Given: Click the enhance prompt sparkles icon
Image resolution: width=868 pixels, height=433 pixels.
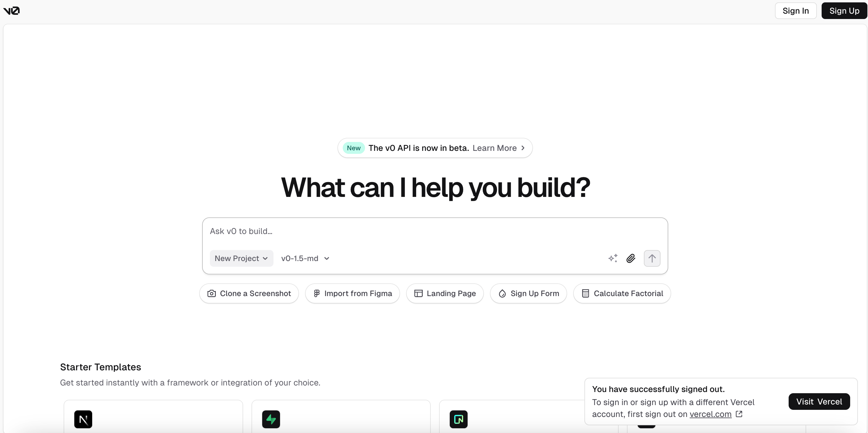Looking at the screenshot, I should tap(613, 258).
